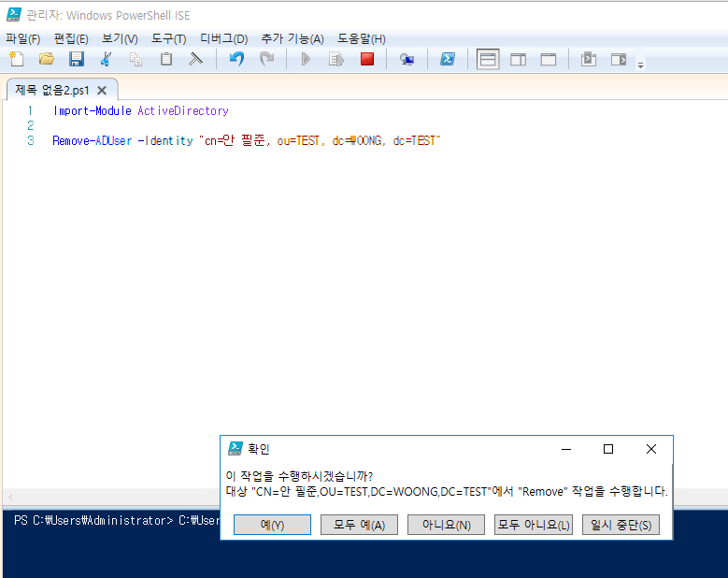The height and width of the screenshot is (578, 728).
Task: Confirm with the 예(Y) button
Action: click(x=272, y=525)
